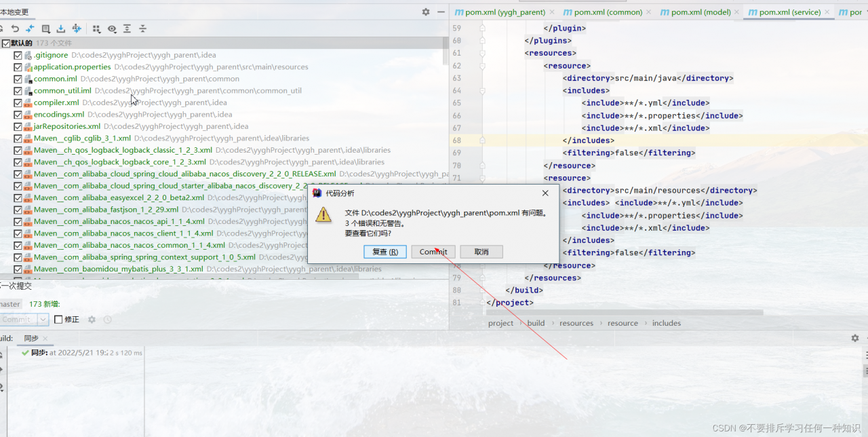Image resolution: width=868 pixels, height=437 pixels.
Task: Switch to pom.xml (model) tab
Action: [x=694, y=12]
